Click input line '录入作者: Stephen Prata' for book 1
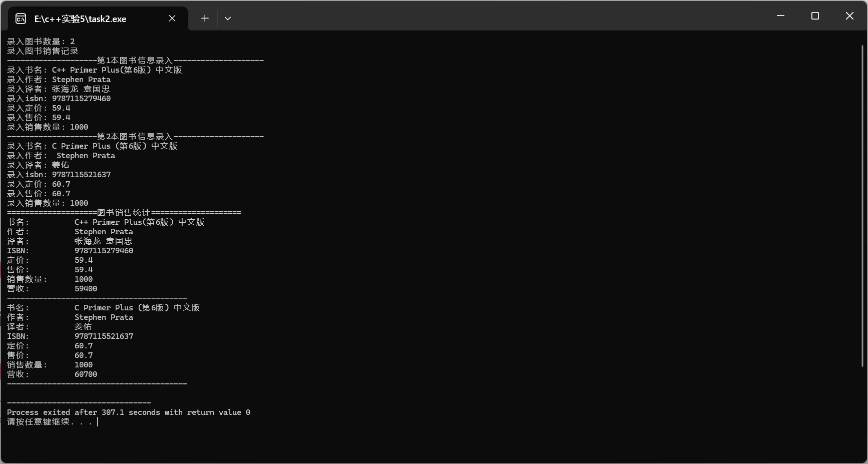Viewport: 868px width, 464px height. point(59,80)
